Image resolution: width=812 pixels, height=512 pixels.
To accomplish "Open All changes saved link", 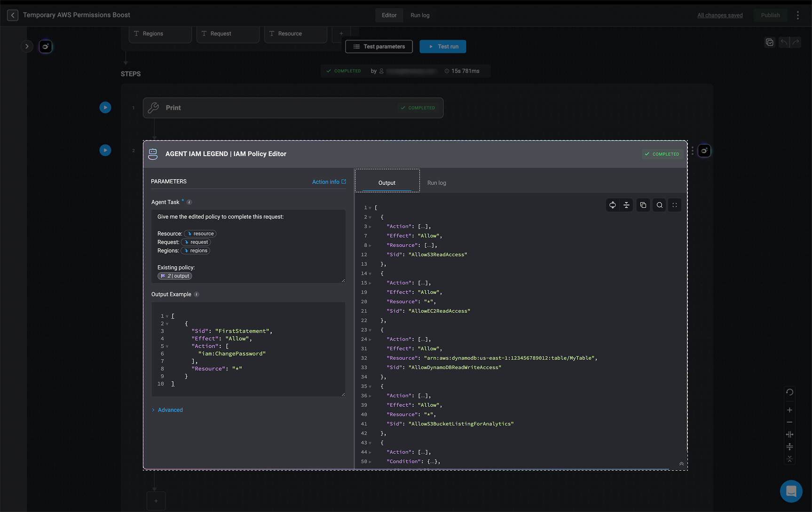I will 720,15.
